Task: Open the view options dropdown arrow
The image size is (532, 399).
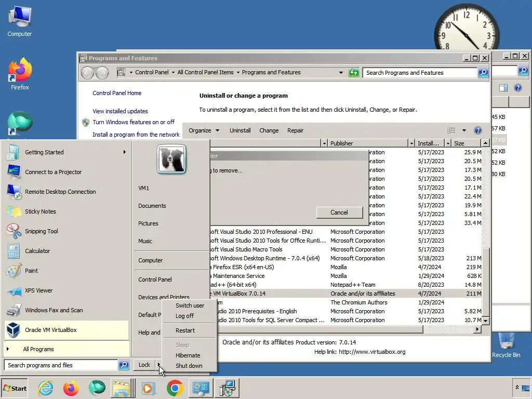Action: [464, 130]
